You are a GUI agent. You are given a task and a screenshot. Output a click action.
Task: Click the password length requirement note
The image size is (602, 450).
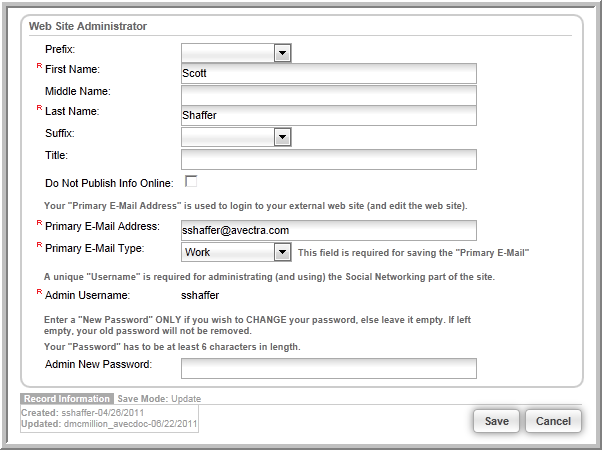point(172,347)
